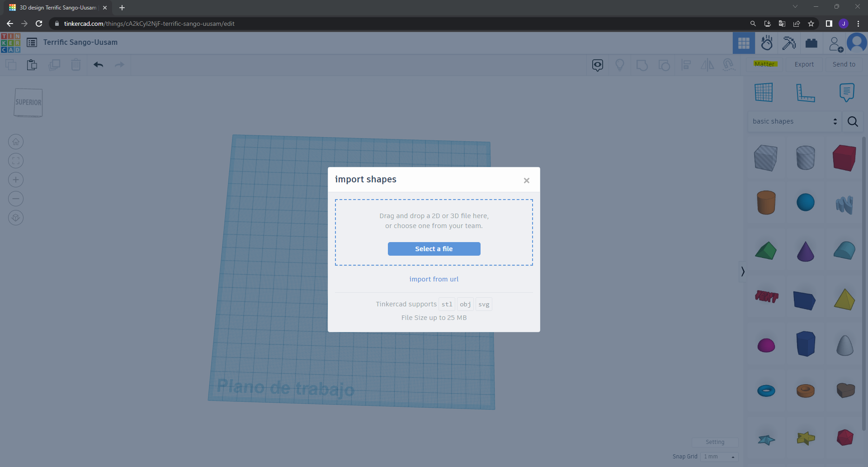Click the Matter button
Viewport: 868px width, 467px height.
[x=765, y=64]
